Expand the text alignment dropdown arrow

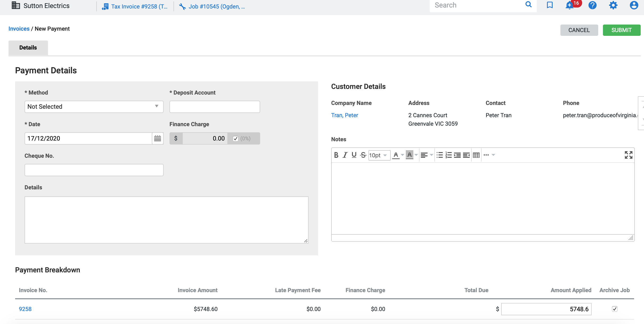pyautogui.click(x=432, y=155)
